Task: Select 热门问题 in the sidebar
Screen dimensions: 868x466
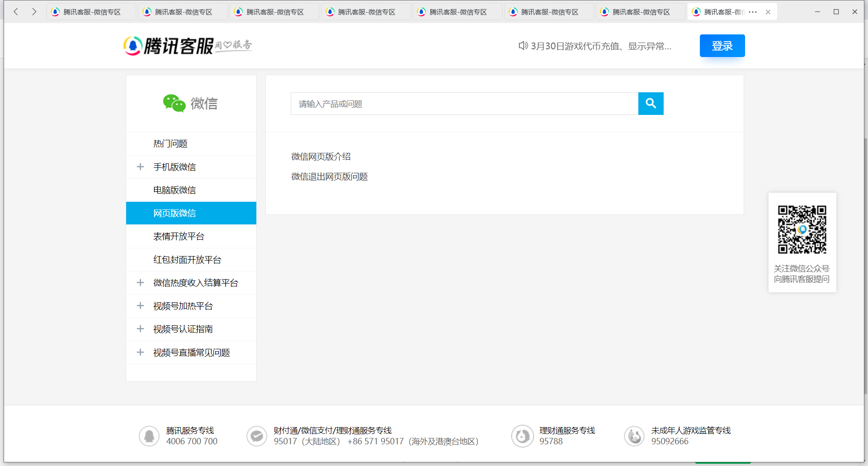Action: pos(191,144)
